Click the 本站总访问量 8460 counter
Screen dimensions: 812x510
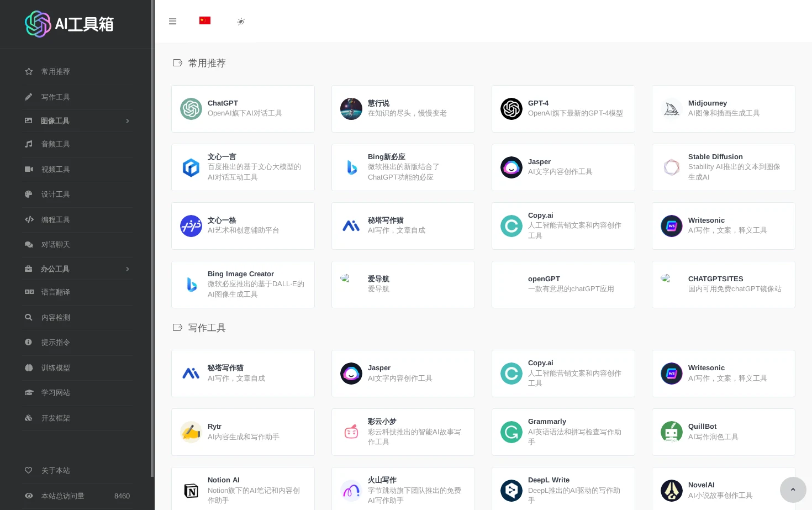pos(77,496)
